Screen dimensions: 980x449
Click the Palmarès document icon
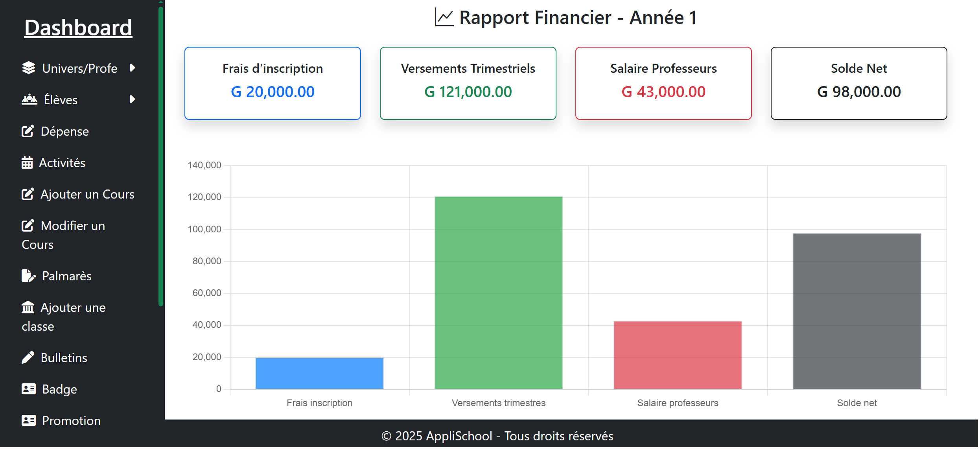(28, 276)
